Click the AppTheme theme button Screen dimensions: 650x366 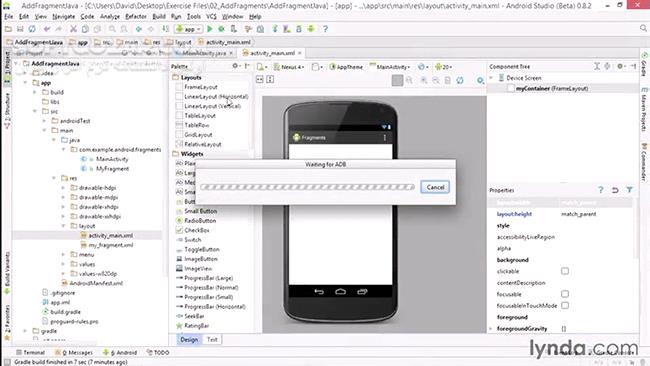click(346, 67)
